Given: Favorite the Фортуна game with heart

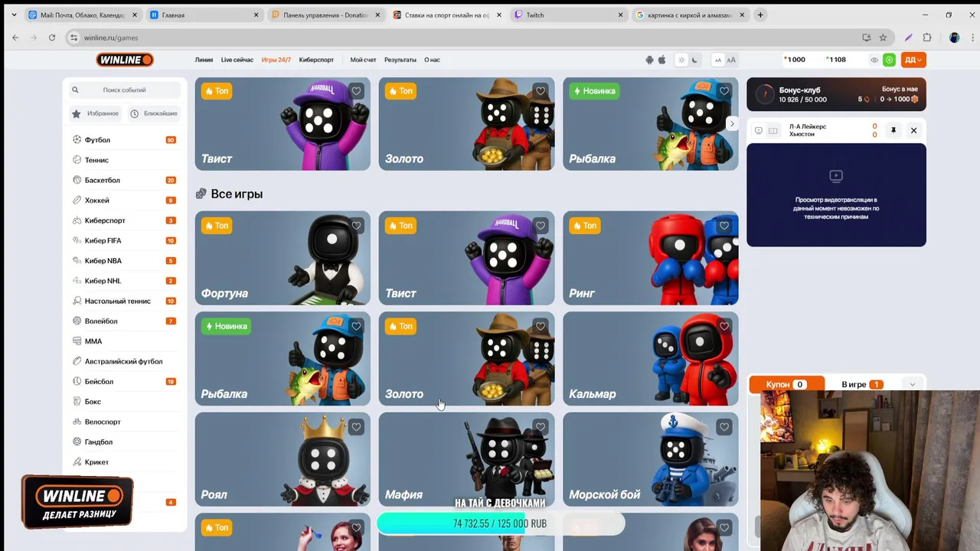Looking at the screenshot, I should pyautogui.click(x=356, y=226).
